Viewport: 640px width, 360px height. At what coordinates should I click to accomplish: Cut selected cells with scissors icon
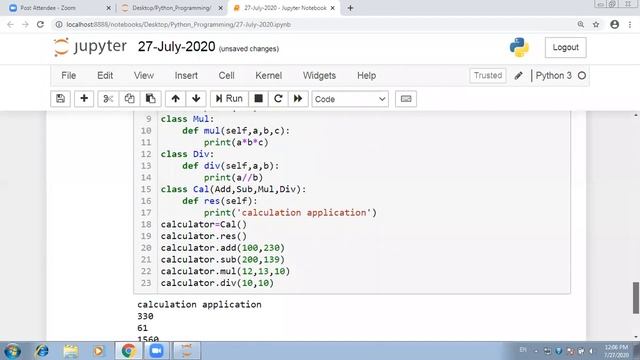[108, 99]
